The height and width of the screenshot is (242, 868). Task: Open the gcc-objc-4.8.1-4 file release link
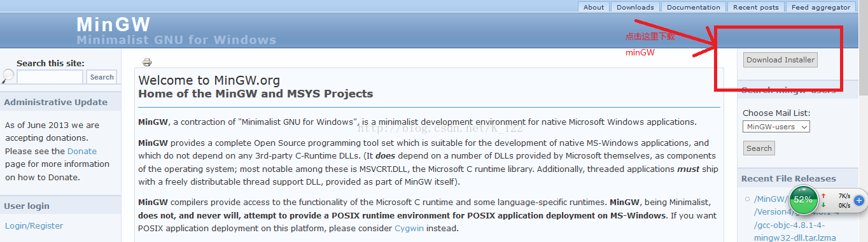click(x=795, y=218)
